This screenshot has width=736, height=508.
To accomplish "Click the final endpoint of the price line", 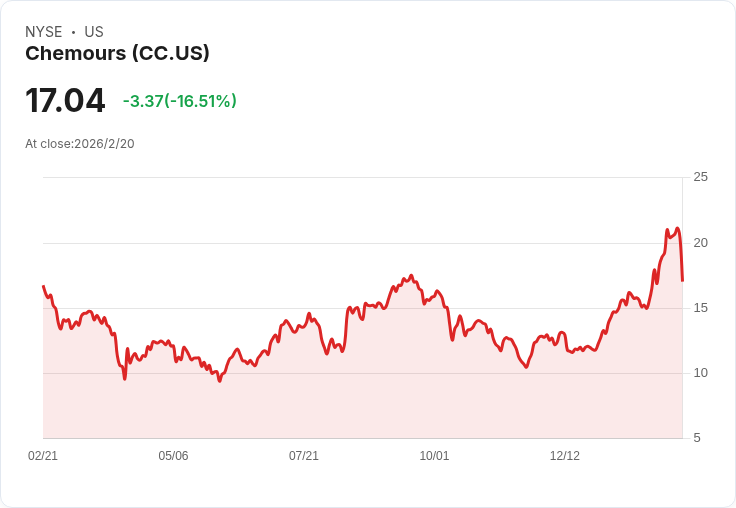I will click(682, 280).
